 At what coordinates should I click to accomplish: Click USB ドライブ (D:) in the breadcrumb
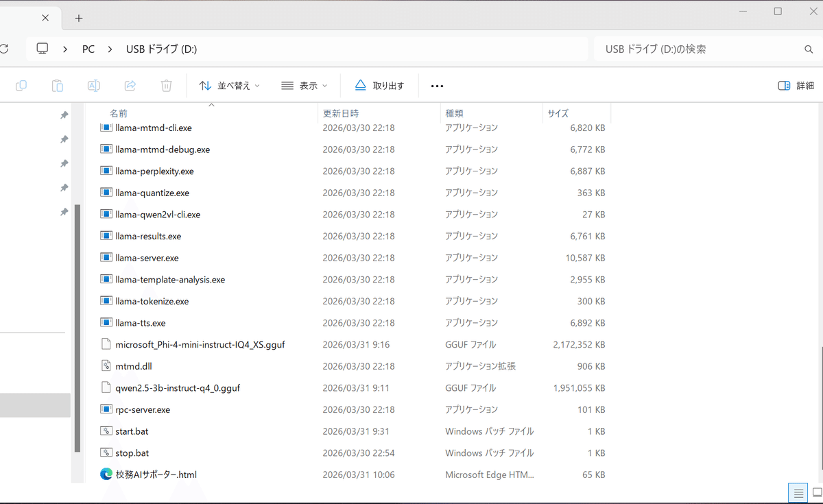162,49
